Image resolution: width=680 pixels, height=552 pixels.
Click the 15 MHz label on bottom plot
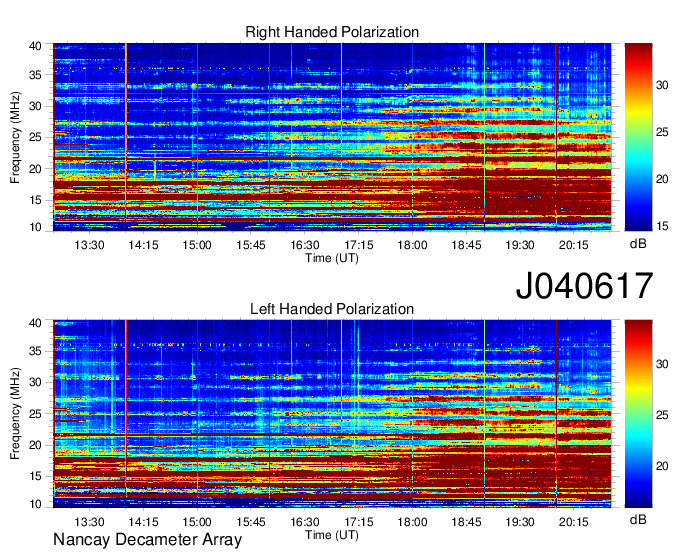[35, 477]
